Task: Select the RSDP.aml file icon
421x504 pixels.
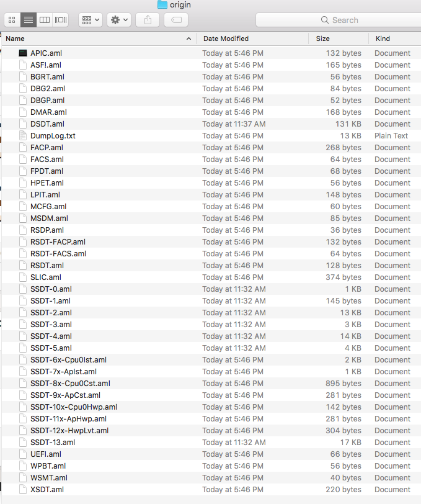Action: (x=23, y=230)
